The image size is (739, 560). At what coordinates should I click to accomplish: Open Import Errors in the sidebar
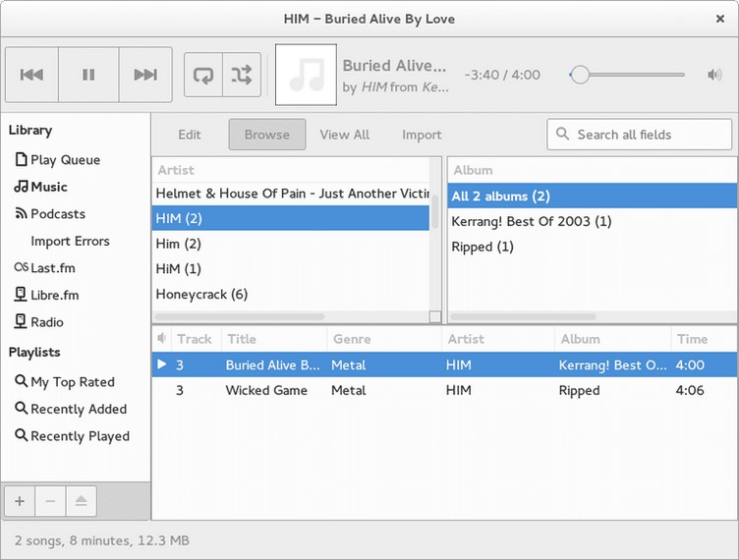coord(70,241)
